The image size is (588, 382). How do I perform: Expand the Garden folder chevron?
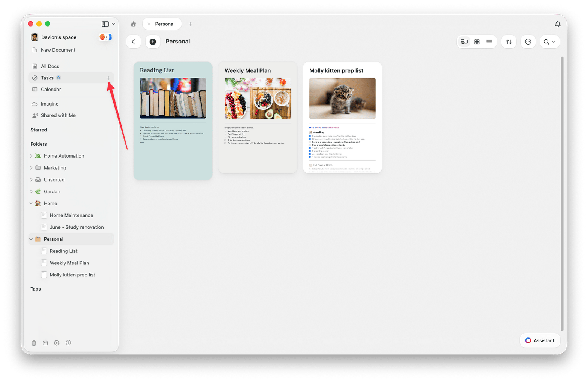[x=31, y=191]
